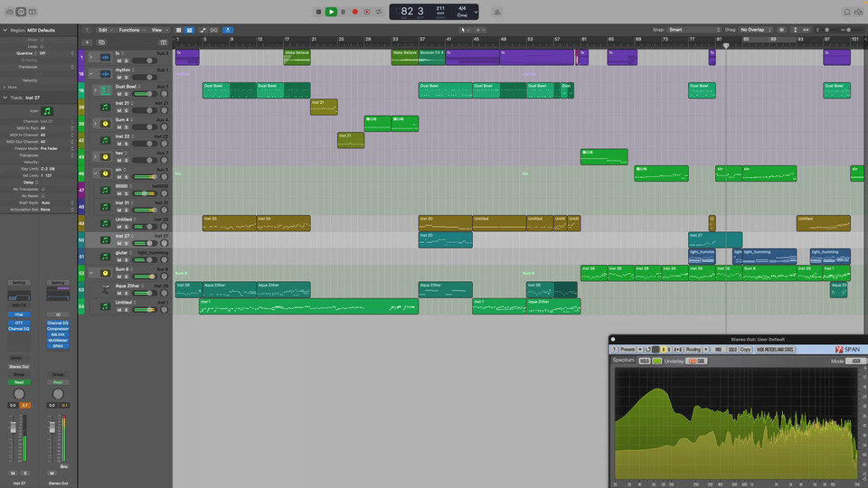Open the Quick Help toolbar icon
Image resolution: width=868 pixels, height=488 pixels.
[33, 12]
